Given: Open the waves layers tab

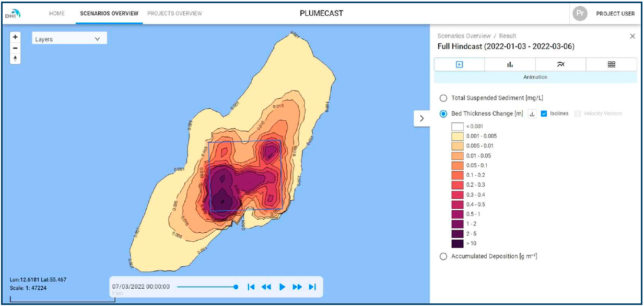Looking at the screenshot, I should coord(612,64).
